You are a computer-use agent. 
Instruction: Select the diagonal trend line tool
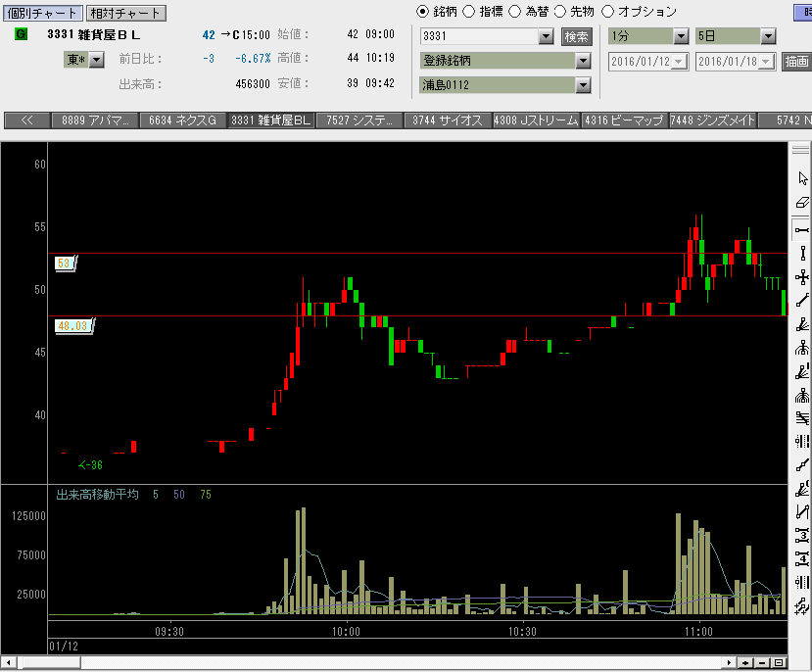(802, 301)
